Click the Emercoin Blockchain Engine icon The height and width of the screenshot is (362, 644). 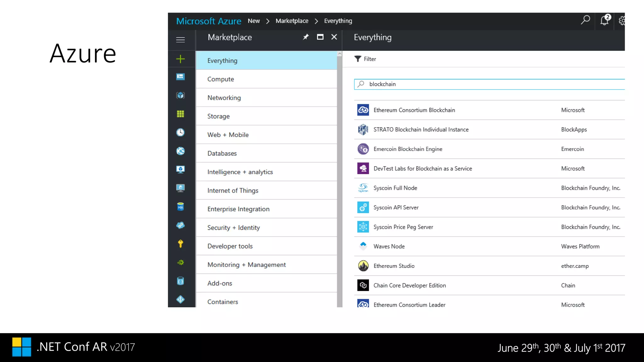pos(363,149)
